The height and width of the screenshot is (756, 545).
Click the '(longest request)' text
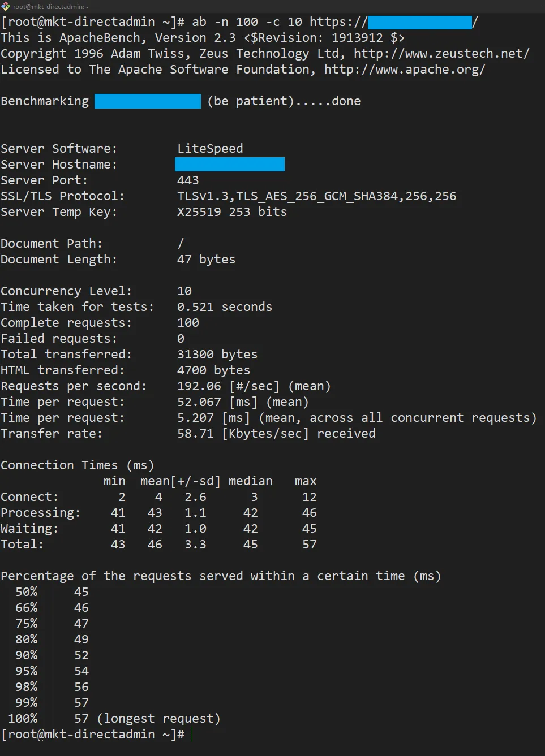(x=158, y=719)
